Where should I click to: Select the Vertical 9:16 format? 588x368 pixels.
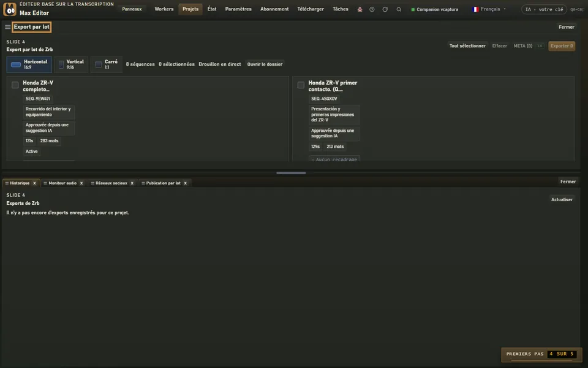pos(71,64)
